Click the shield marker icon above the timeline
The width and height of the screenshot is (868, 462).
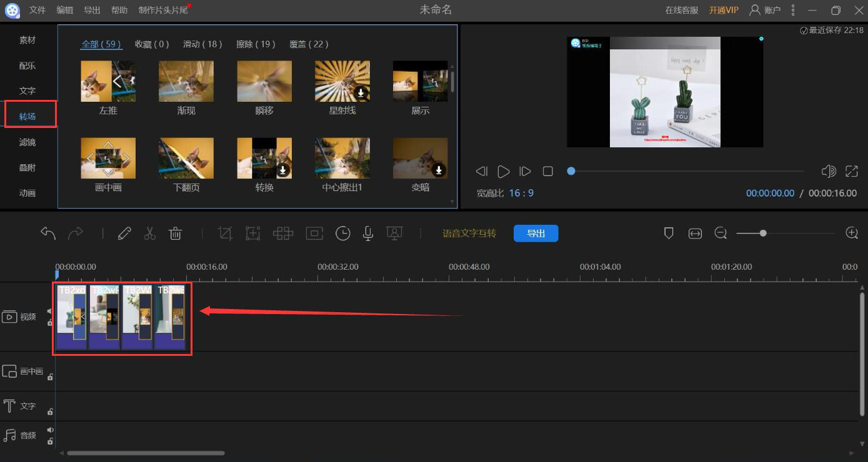coord(668,233)
